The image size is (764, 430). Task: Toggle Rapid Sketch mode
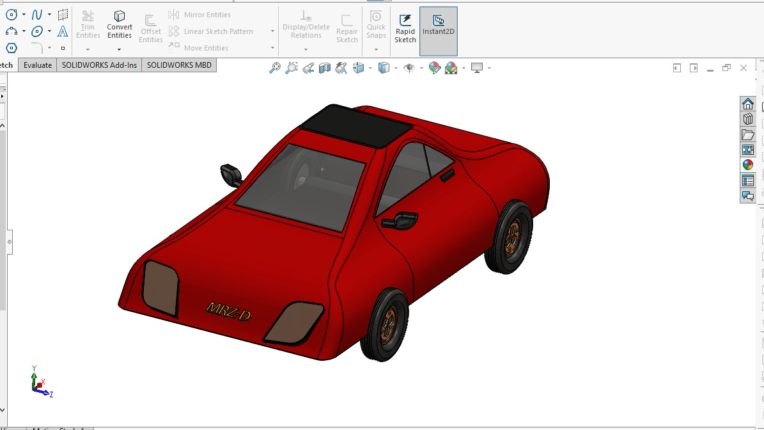405,29
